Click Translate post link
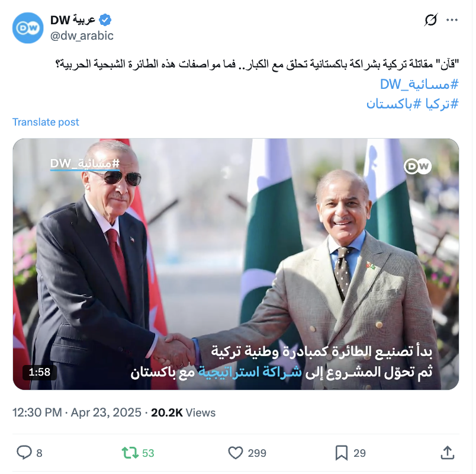The image size is (476, 474). tap(46, 122)
